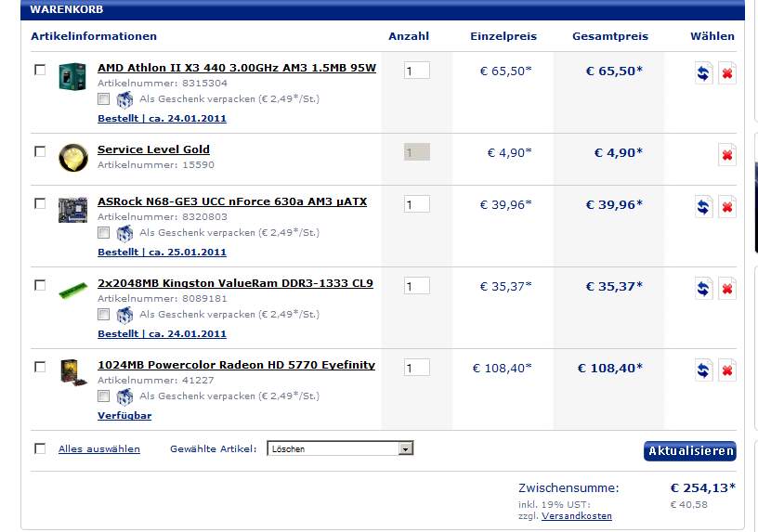758x532 pixels.
Task: Delete Service Level Gold via red X
Action: pyautogui.click(x=727, y=155)
